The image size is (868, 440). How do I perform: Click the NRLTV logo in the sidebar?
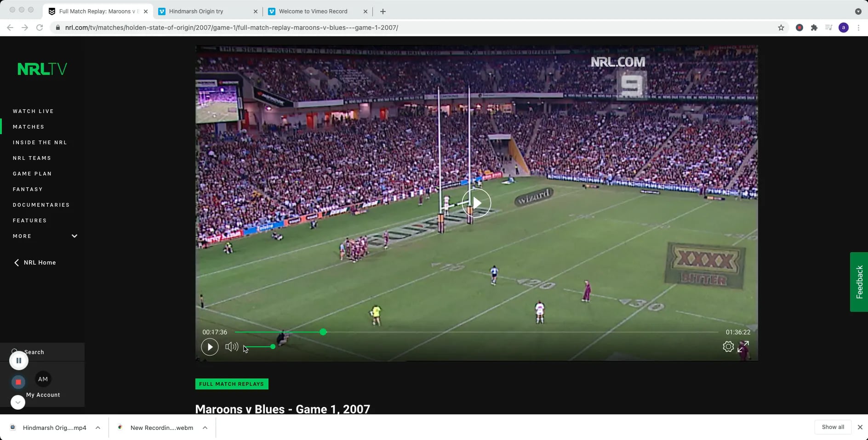[42, 68]
